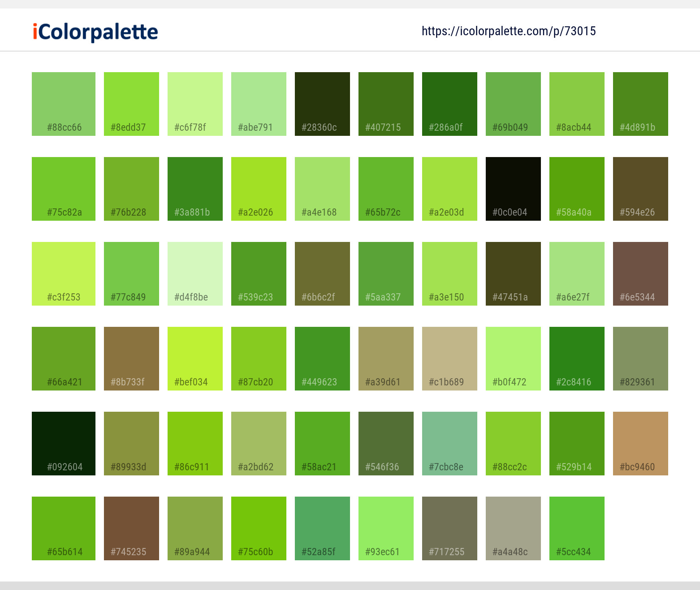Viewport: 700px width, 590px height.
Task: Click the dark #28360c swatch
Action: 322,104
